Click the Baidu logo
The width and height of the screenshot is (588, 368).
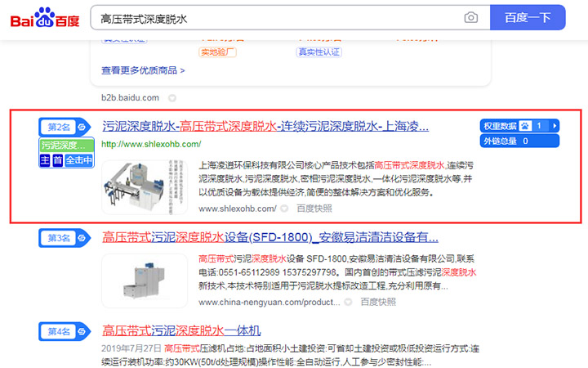coord(45,17)
